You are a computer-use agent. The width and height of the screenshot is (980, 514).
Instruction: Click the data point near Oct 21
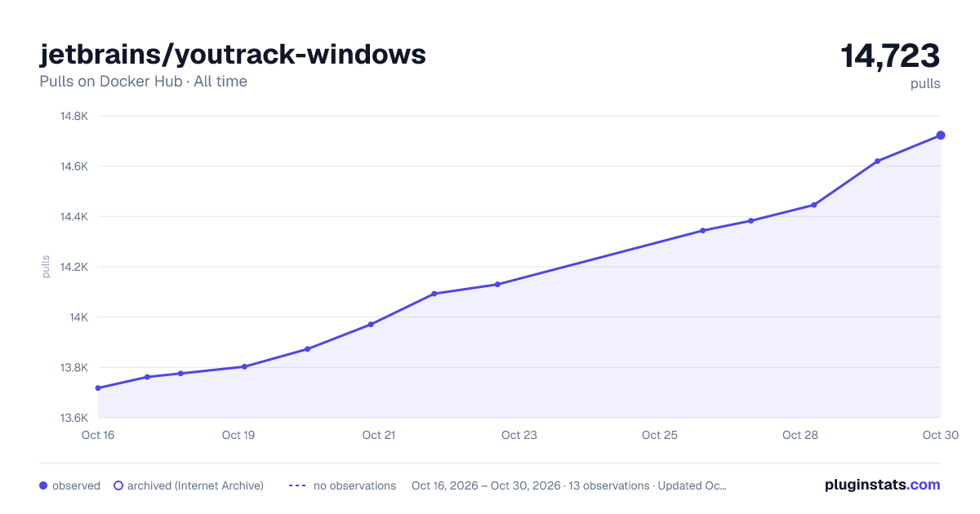(x=371, y=324)
